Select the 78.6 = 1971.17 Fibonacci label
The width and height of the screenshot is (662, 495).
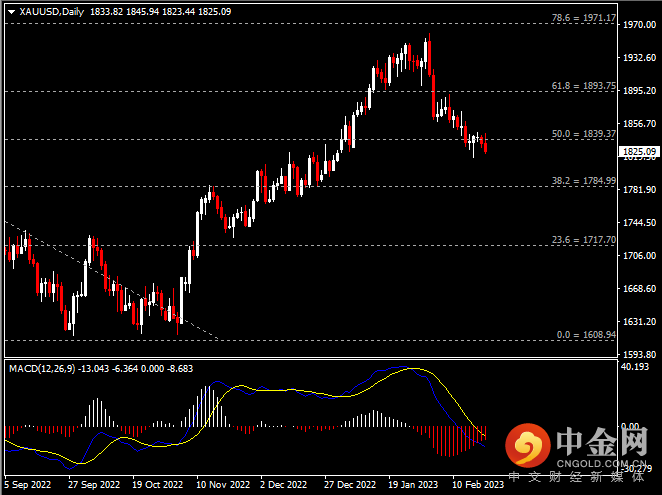click(582, 18)
